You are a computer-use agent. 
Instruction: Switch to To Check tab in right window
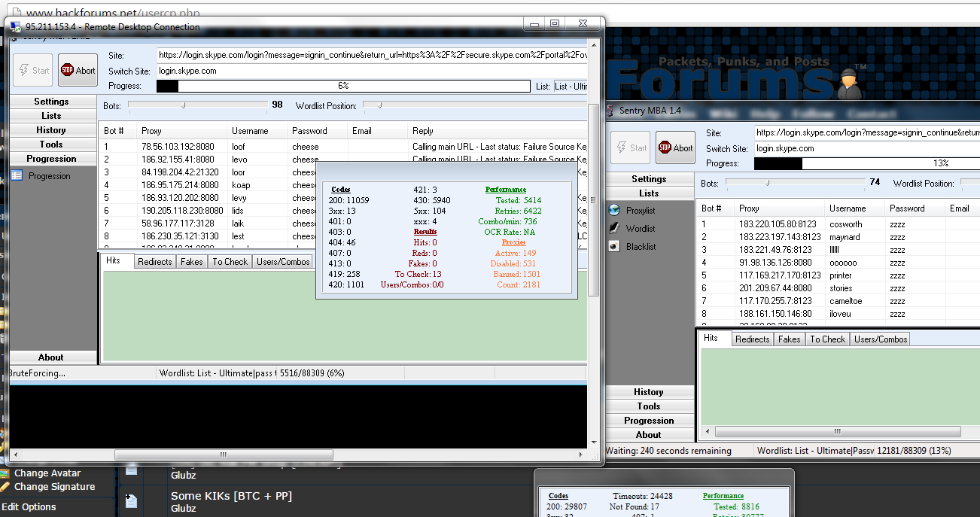click(x=827, y=339)
